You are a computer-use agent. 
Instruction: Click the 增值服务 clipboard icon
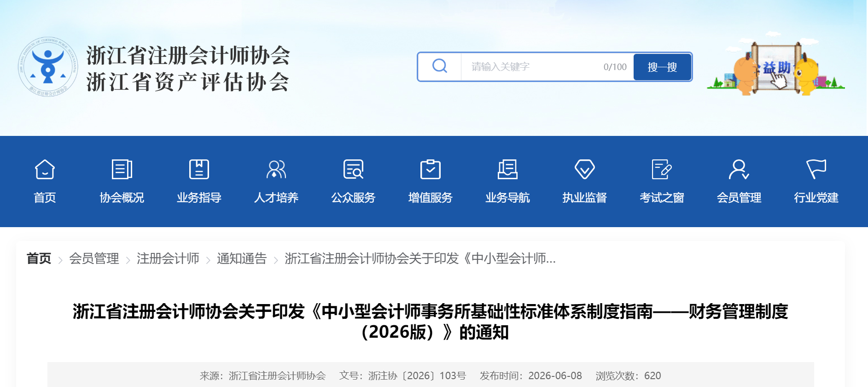pyautogui.click(x=431, y=169)
